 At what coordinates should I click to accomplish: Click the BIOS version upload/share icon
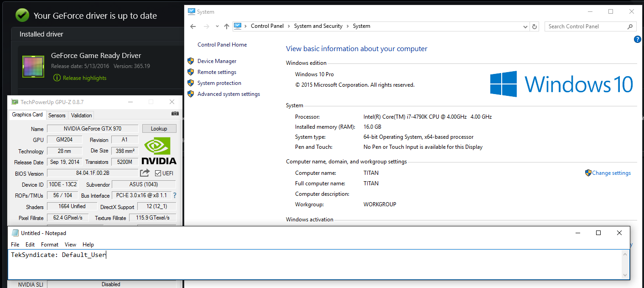(x=145, y=173)
